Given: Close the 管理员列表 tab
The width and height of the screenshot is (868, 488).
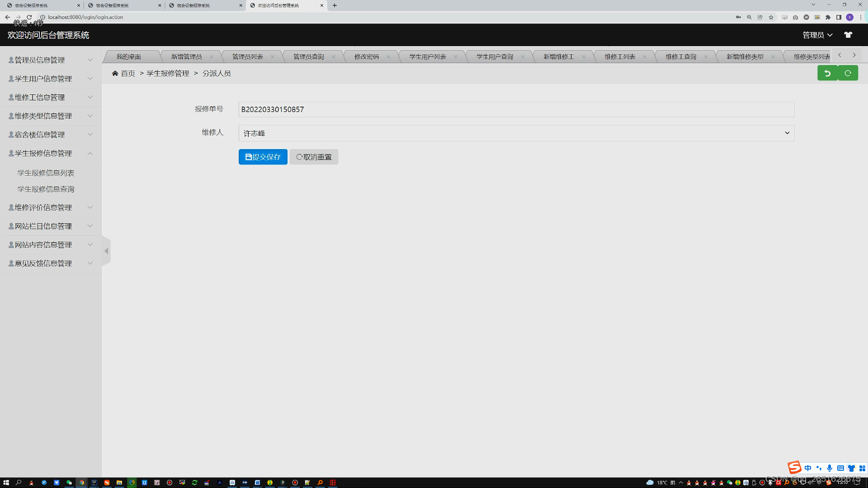Looking at the screenshot, I should pyautogui.click(x=273, y=57).
